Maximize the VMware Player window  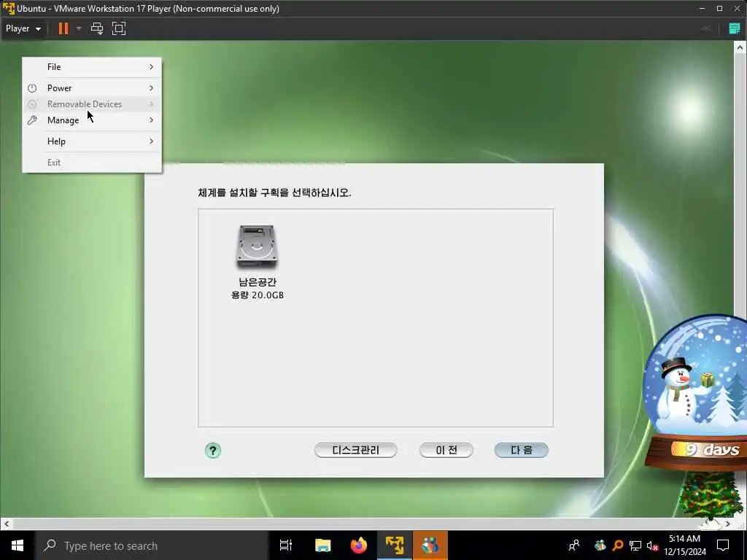(x=719, y=9)
